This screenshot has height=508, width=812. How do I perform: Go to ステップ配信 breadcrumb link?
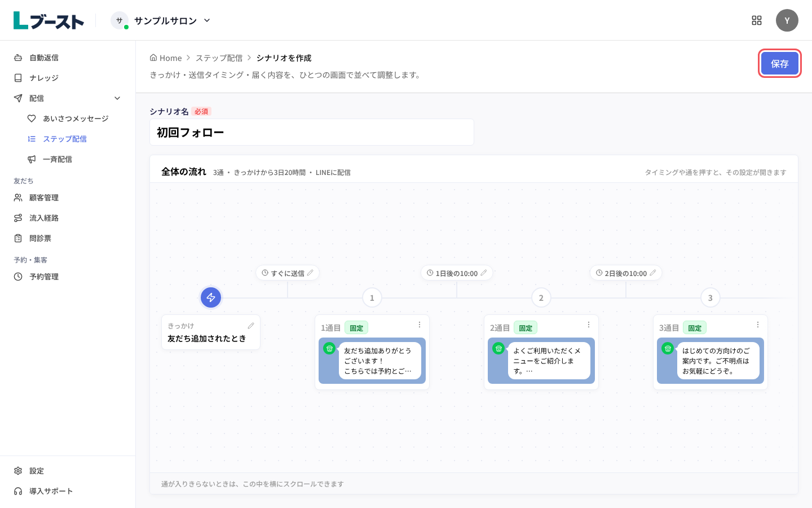(x=219, y=58)
